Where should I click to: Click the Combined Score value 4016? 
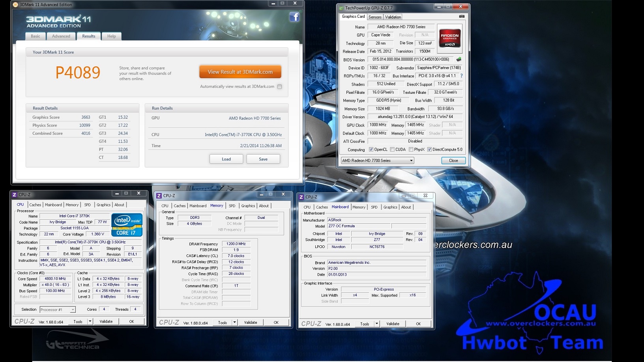pos(86,133)
